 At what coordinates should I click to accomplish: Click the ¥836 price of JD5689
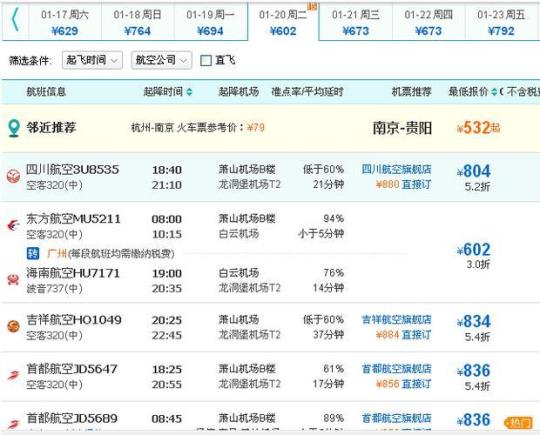(x=474, y=420)
